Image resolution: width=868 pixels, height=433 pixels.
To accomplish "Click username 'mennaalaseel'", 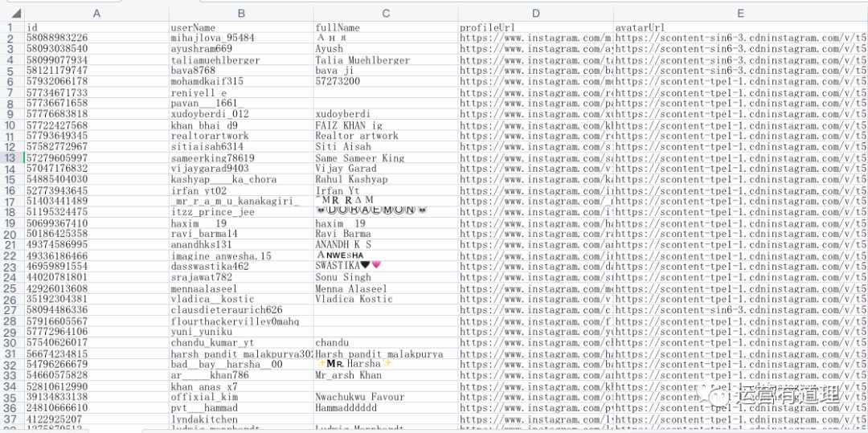I will 204,288.
